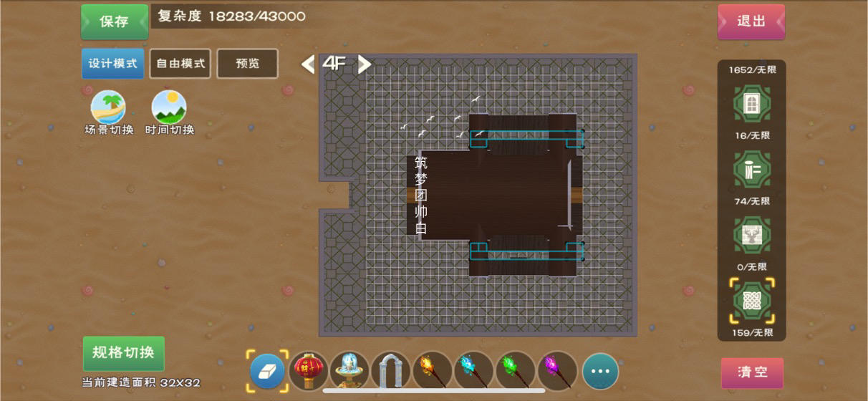Select the cyan flame torch
This screenshot has height=401, width=868.
(474, 371)
